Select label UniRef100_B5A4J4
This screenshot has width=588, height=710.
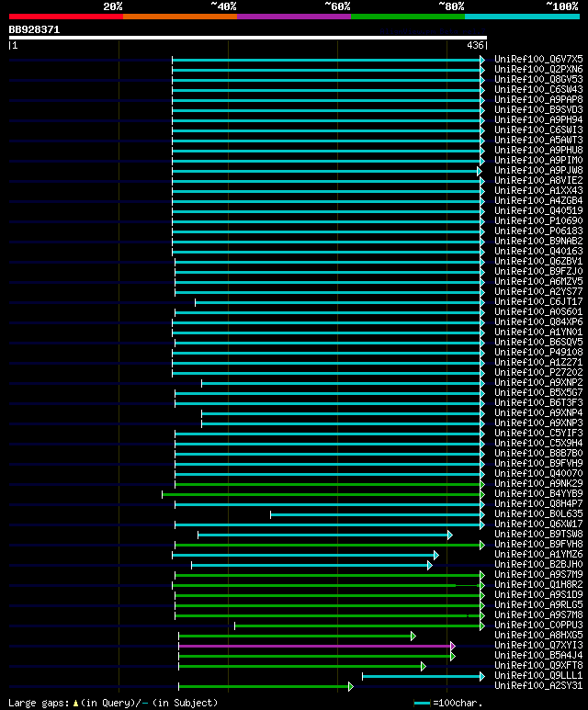click(538, 656)
